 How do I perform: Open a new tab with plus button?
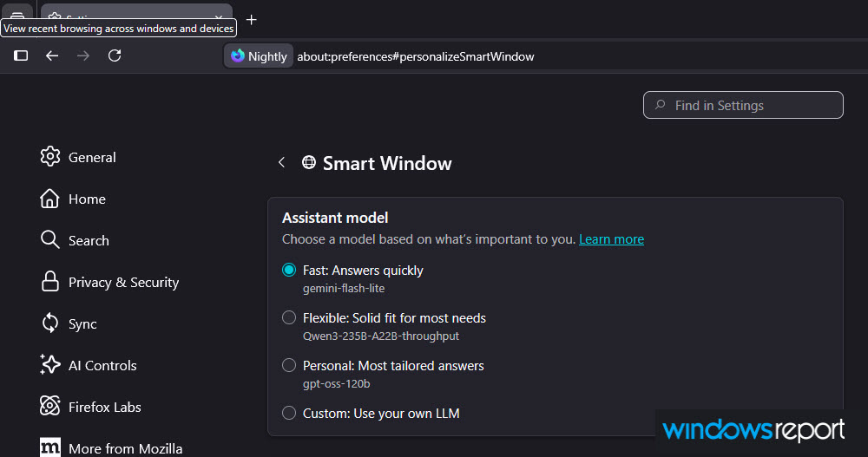point(252,20)
